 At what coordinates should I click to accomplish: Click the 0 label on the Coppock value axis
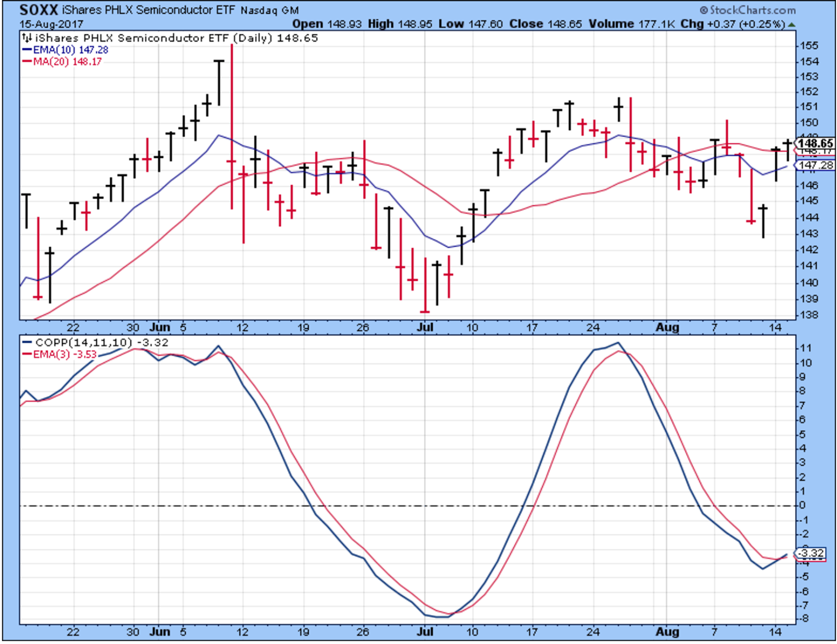click(802, 505)
